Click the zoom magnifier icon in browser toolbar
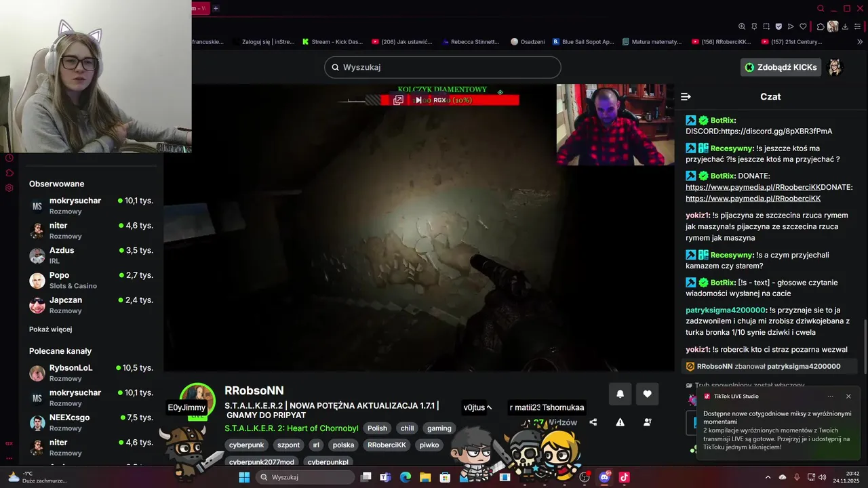Viewport: 868px width, 488px height. point(742,26)
